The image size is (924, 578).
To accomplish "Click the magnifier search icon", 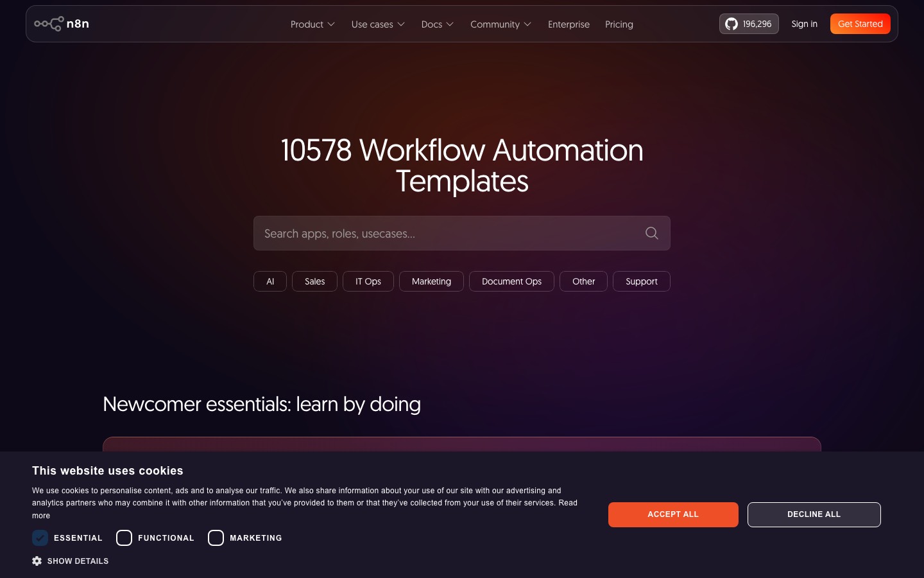I will (x=651, y=233).
